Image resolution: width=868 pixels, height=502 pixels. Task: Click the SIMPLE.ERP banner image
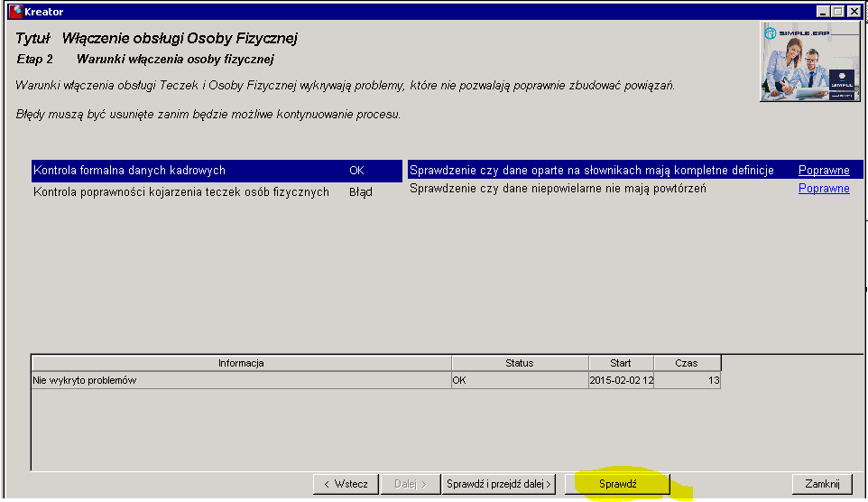[810, 61]
